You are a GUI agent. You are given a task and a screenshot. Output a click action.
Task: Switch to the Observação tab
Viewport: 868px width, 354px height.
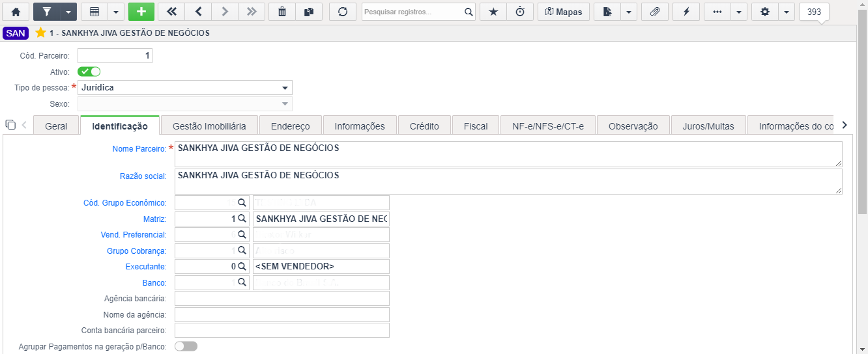633,126
